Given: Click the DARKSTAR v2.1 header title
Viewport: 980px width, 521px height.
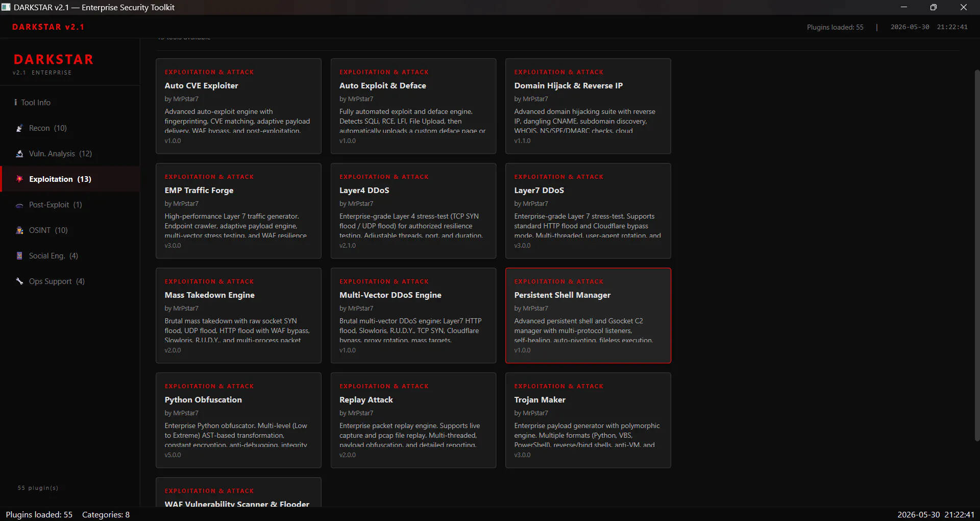Looking at the screenshot, I should pos(48,27).
